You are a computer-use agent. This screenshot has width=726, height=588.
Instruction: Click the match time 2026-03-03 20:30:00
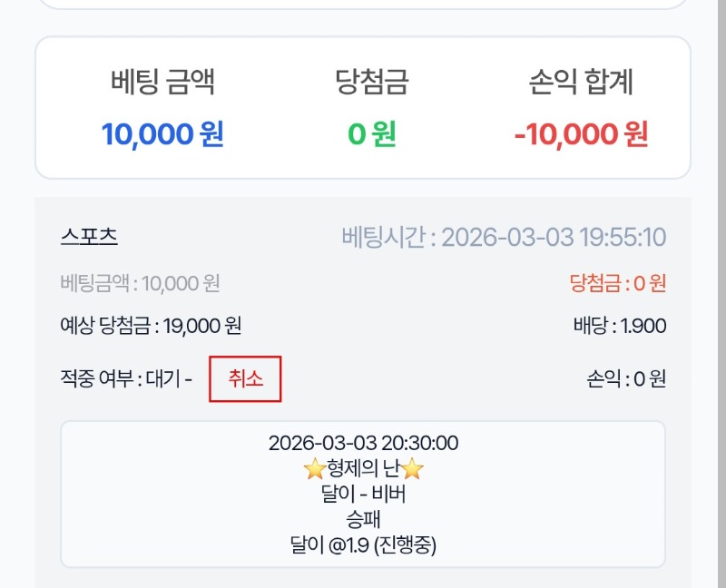pos(363,444)
